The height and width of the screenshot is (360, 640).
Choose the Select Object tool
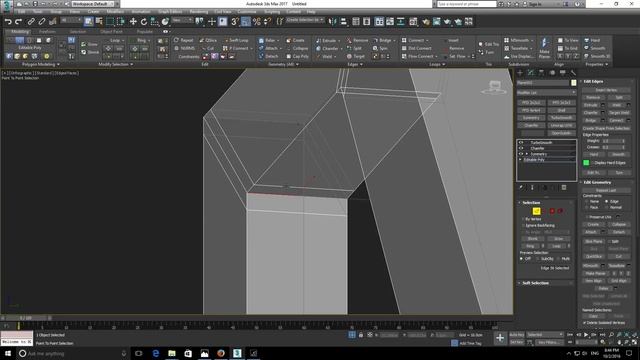tap(88, 22)
